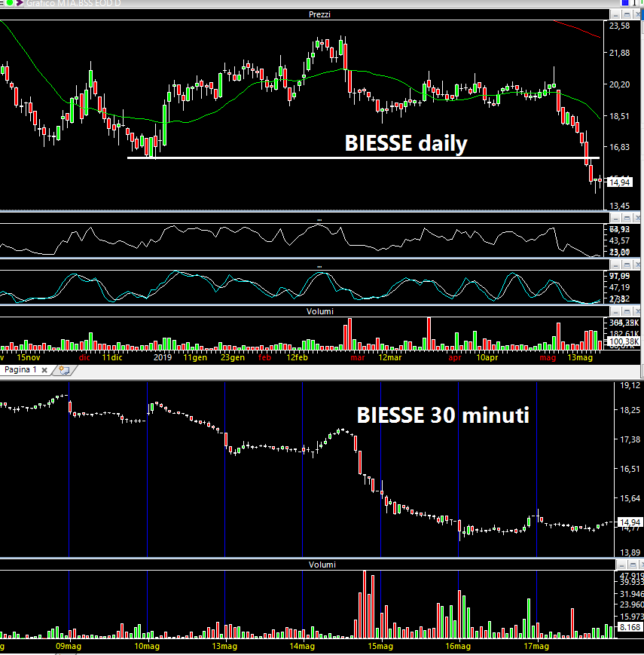
Task: Minimize the stochastic panel with the 47,19 scale
Action: [616, 265]
